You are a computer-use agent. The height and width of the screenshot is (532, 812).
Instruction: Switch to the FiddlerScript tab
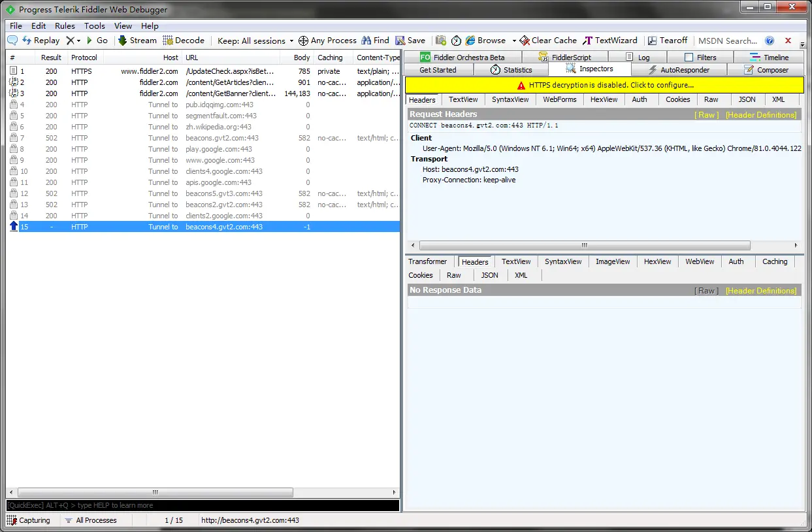coord(564,58)
